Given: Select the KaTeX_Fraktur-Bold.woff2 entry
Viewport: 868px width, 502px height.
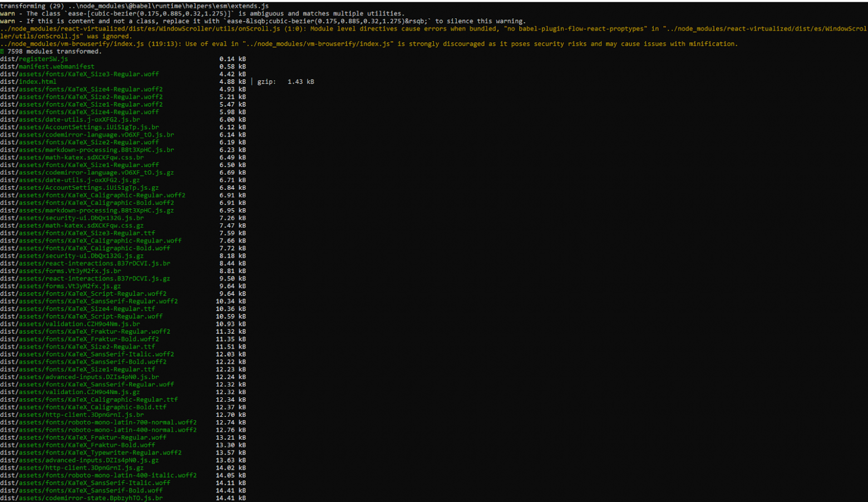Looking at the screenshot, I should point(80,339).
